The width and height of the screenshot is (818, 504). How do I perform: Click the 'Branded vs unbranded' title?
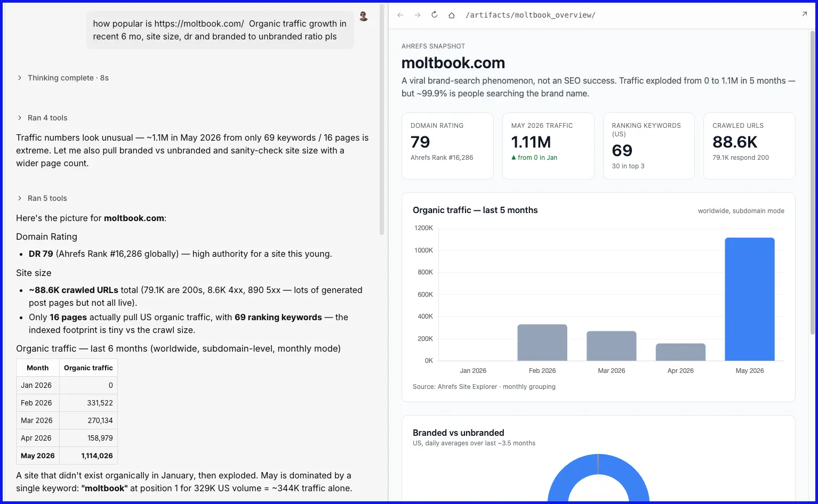pyautogui.click(x=458, y=433)
